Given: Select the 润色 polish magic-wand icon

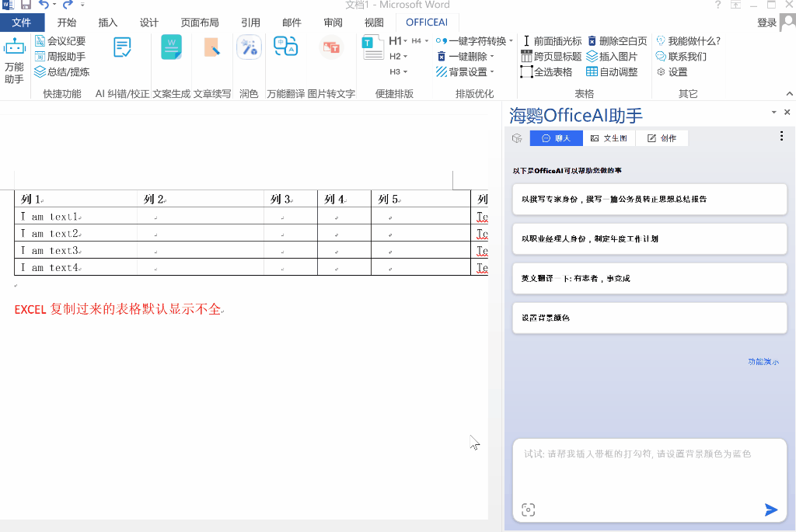Looking at the screenshot, I should coord(249,48).
